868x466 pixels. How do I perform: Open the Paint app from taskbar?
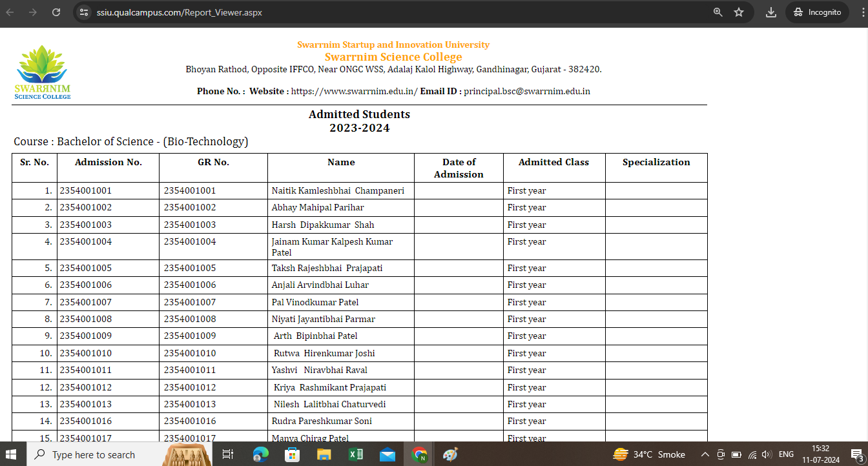(450, 454)
